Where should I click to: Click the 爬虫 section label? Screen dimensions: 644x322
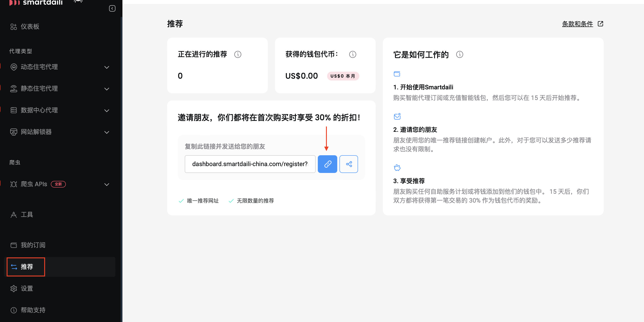pyautogui.click(x=15, y=162)
